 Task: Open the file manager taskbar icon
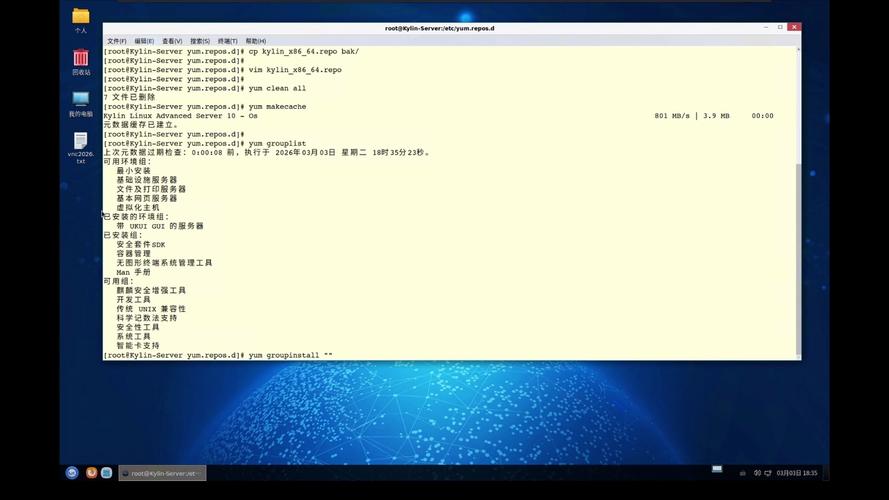(x=106, y=472)
